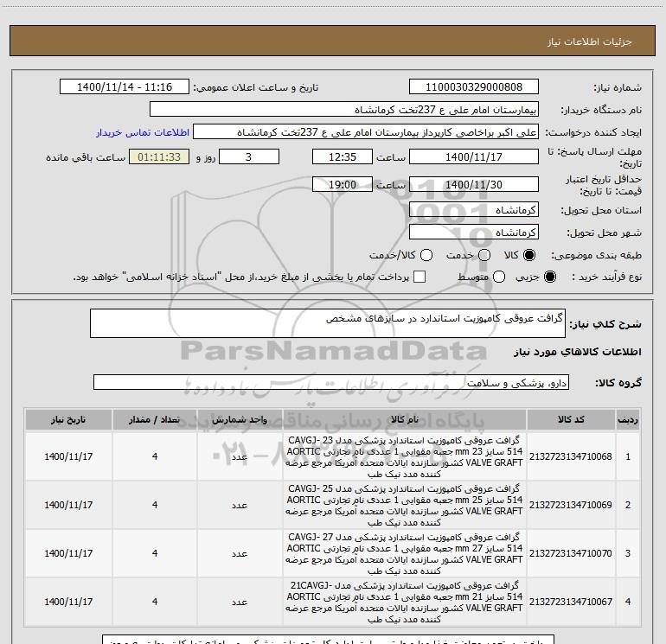Click the تعداد / مقدار column header
The image size is (666, 644).
tap(155, 420)
